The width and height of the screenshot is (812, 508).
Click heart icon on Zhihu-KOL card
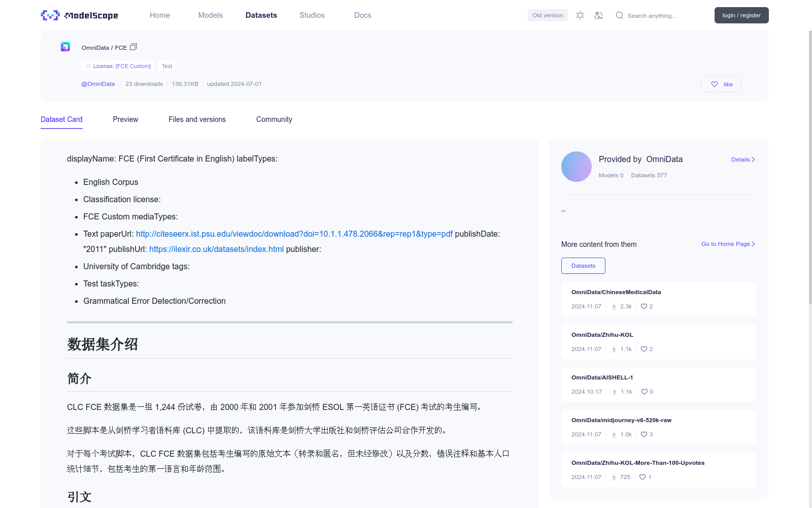point(644,349)
